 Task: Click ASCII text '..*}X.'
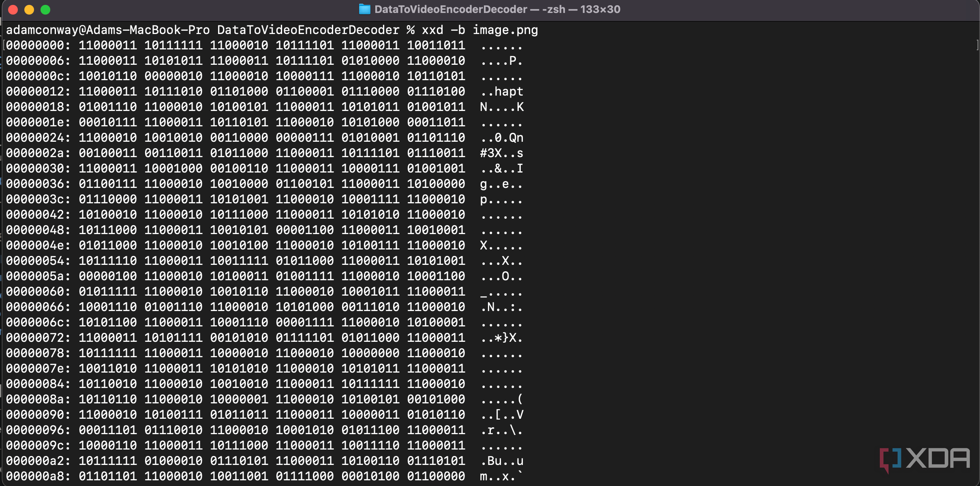502,338
